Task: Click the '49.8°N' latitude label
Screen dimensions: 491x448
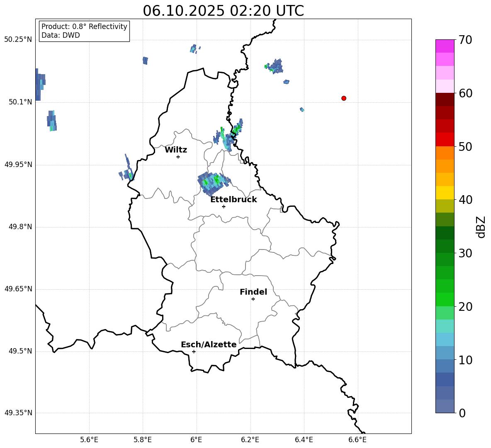Action: [x=20, y=227]
